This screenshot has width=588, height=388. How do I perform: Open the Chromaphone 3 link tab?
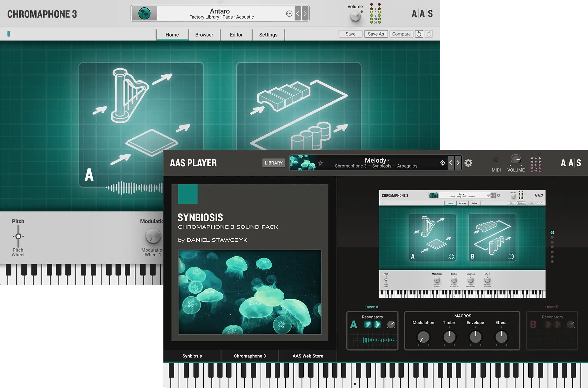click(x=250, y=356)
